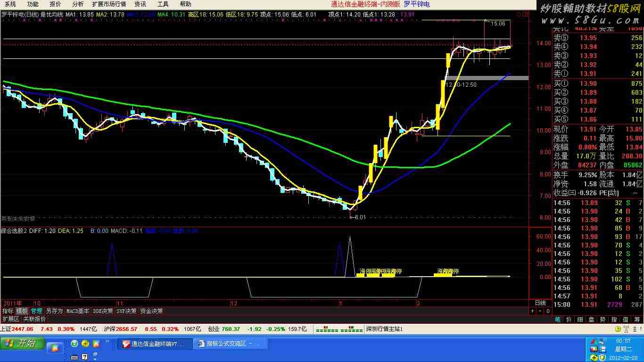Open the 功能 menu
Image resolution: width=644 pixels, height=362 pixels.
33,4
